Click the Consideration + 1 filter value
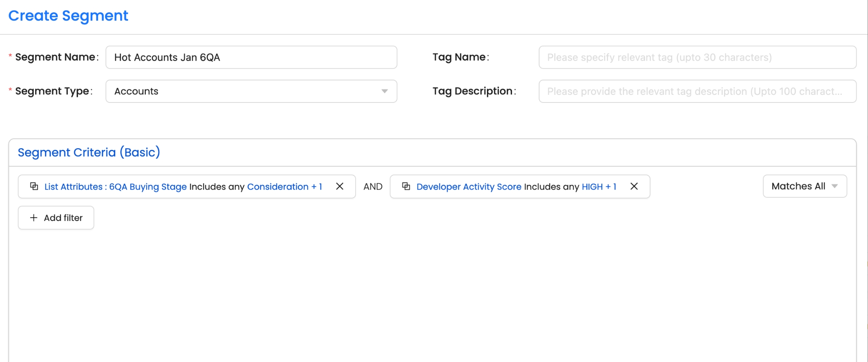Image resolution: width=868 pixels, height=362 pixels. [x=284, y=187]
